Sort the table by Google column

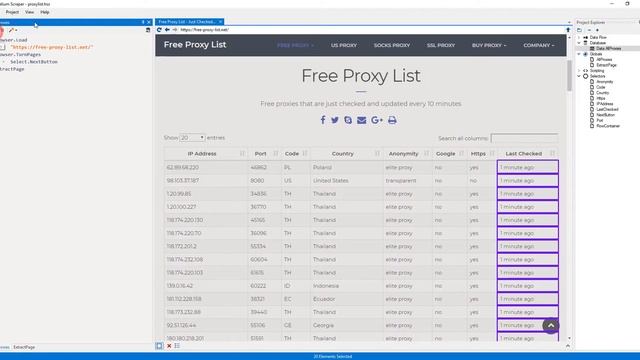(449, 153)
